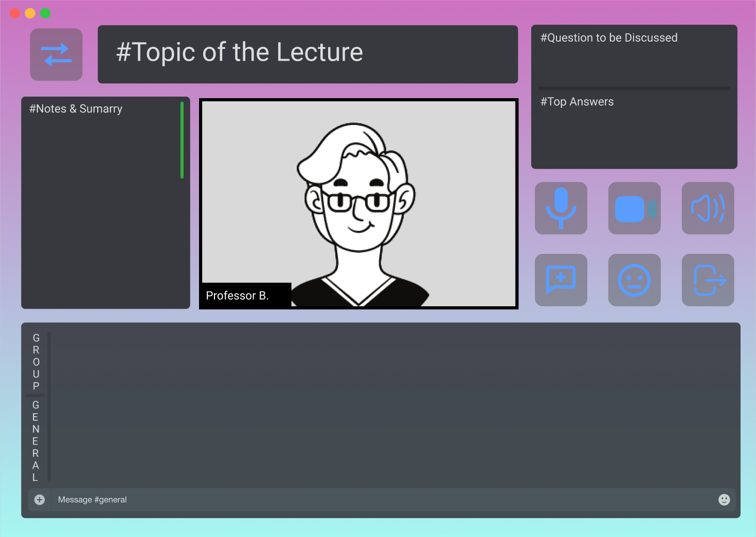Toggle the speaker volume button
This screenshot has height=537, width=756.
pyautogui.click(x=708, y=208)
